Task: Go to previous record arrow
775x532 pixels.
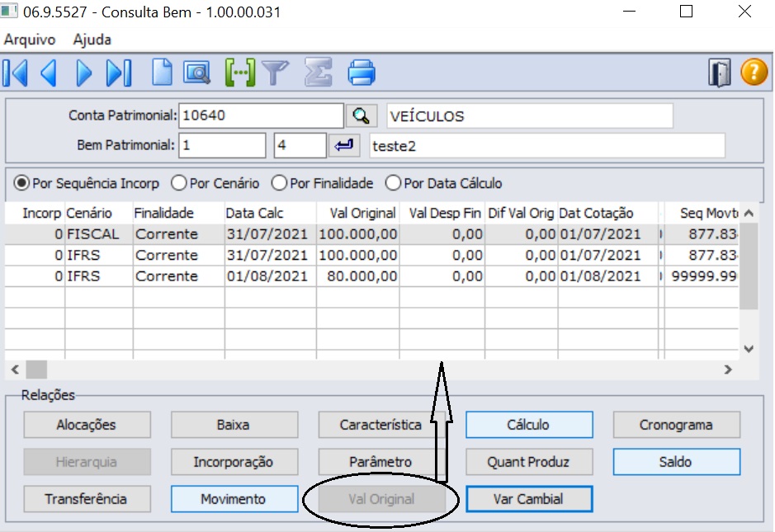Action: point(49,73)
